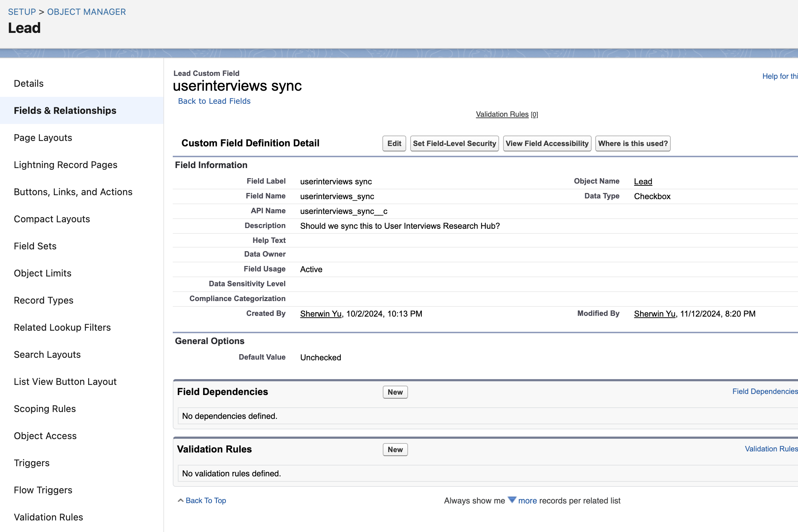Open Record Types sidebar item
This screenshot has height=532, width=798.
(43, 300)
